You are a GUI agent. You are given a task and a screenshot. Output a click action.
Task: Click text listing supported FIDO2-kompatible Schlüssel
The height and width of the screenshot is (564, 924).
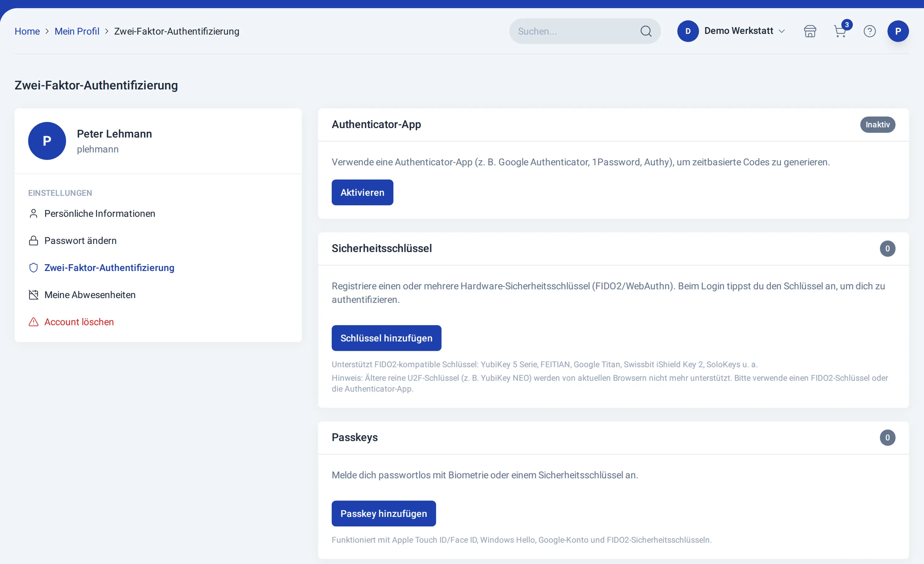545,364
